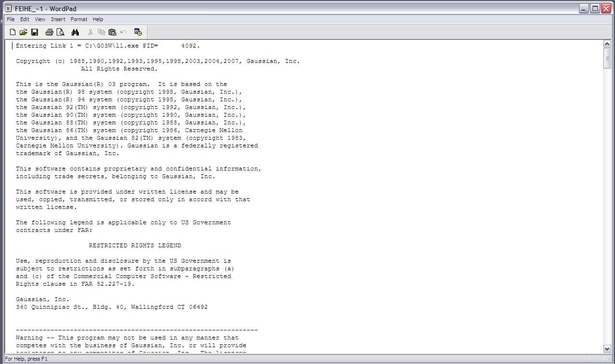
Task: Click the copyright line "Copyright (c) 1988,1990,1992"
Action: pos(158,61)
